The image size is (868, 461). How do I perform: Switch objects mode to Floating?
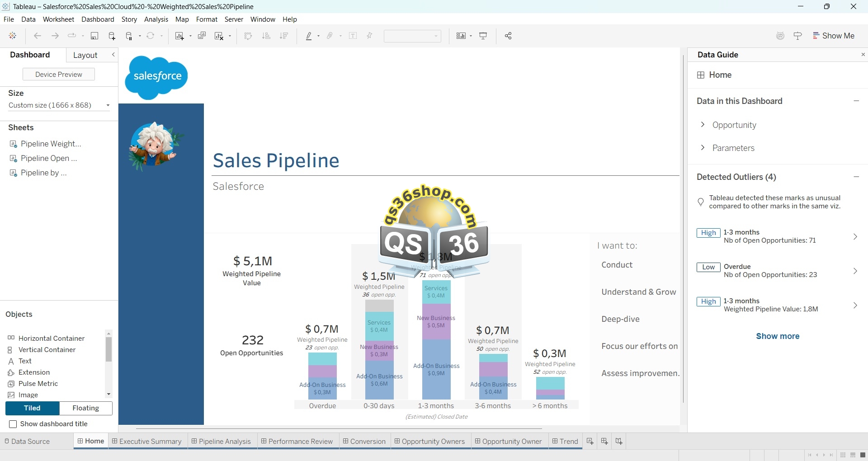(x=86, y=408)
